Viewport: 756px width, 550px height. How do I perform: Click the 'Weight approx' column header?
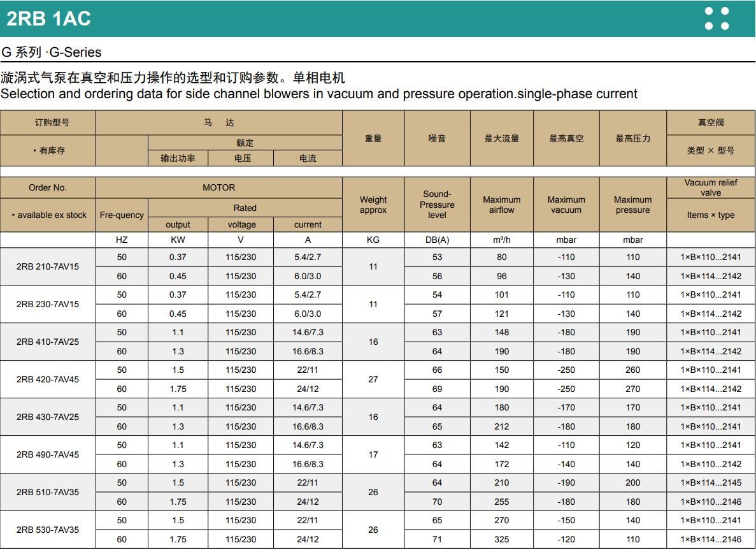[x=373, y=205]
